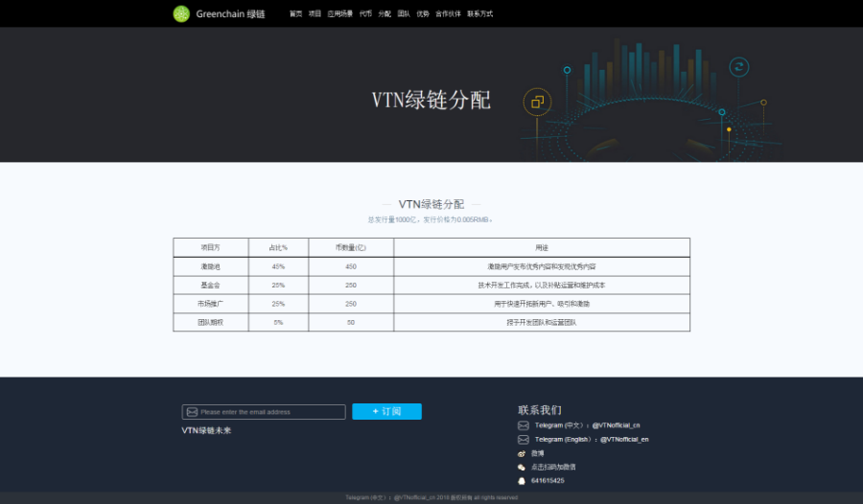The width and height of the screenshot is (863, 504).
Task: Click the 币数量(亿) table header
Action: pos(351,247)
